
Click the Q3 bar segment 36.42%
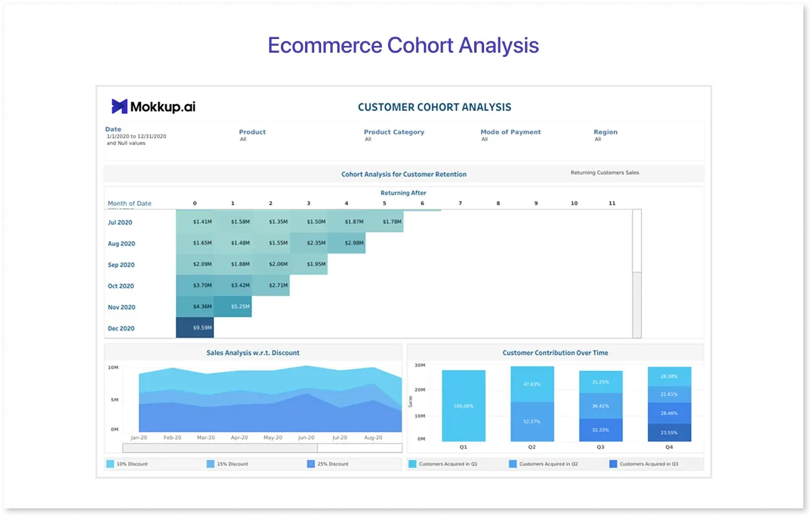click(601, 406)
